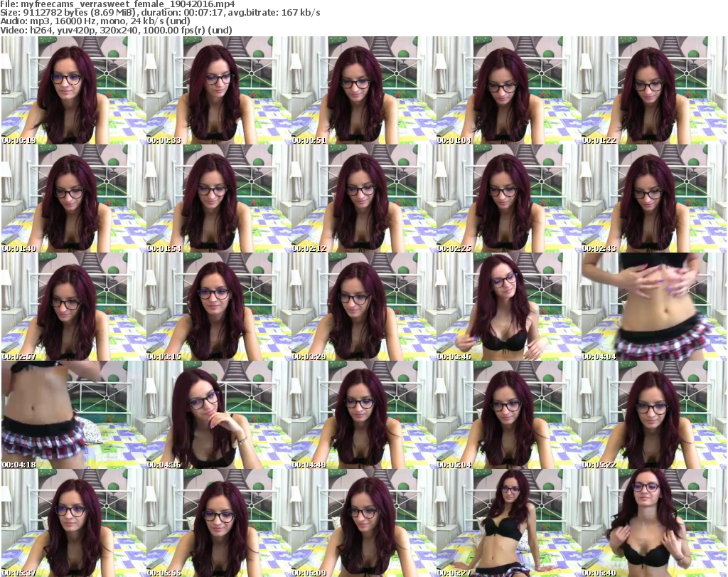Select the thumbnail at 00:01:22
Image resolution: width=728 pixels, height=577 pixels.
click(653, 90)
